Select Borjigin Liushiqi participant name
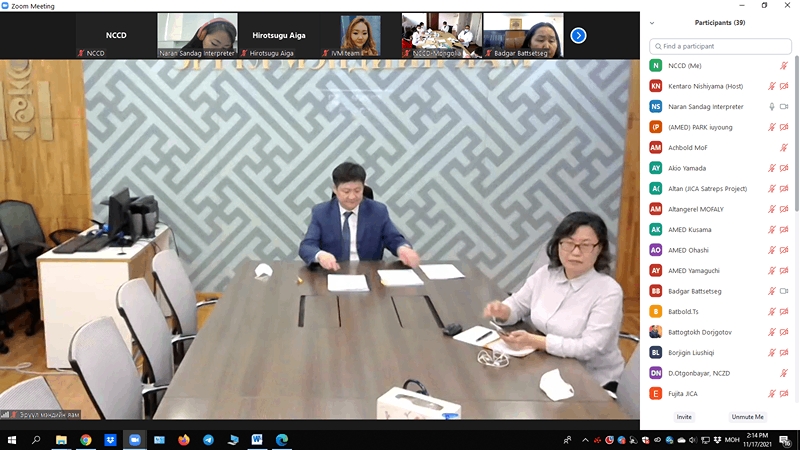Screen dimensions: 800x450 tap(691, 353)
